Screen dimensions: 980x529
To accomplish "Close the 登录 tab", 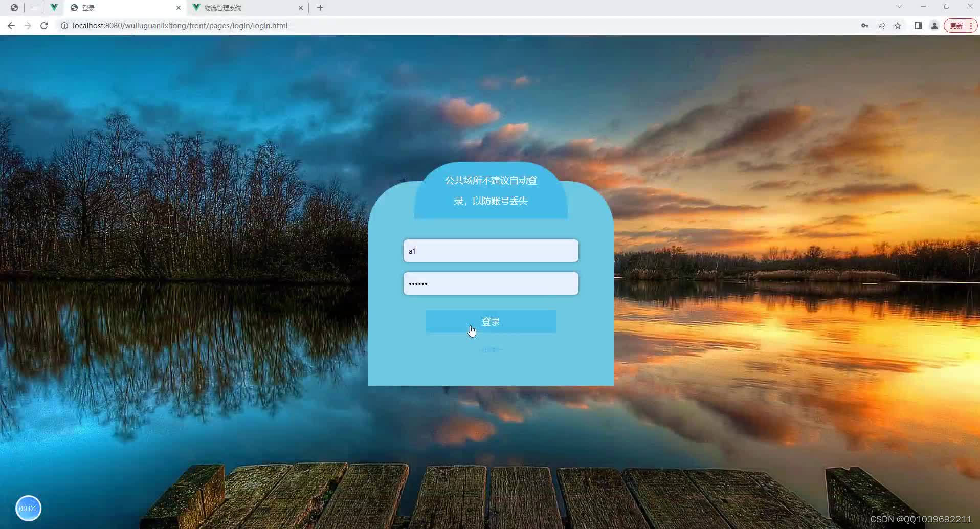I will (x=179, y=8).
